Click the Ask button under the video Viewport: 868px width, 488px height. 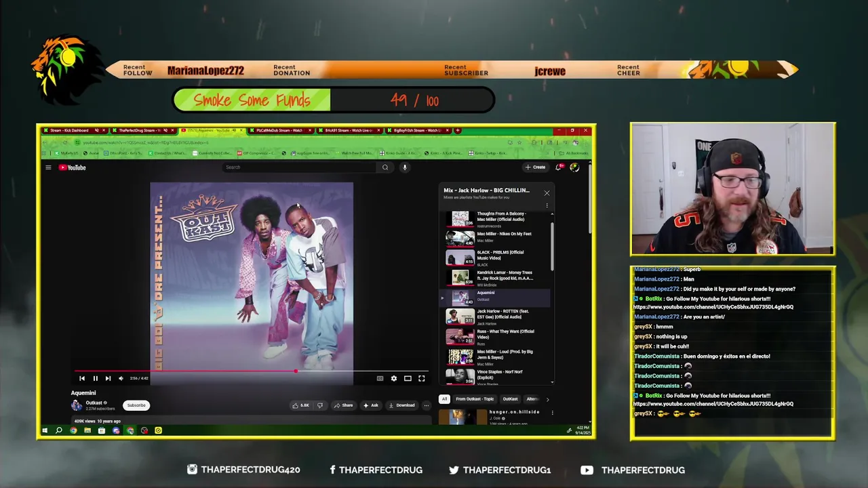(x=370, y=405)
